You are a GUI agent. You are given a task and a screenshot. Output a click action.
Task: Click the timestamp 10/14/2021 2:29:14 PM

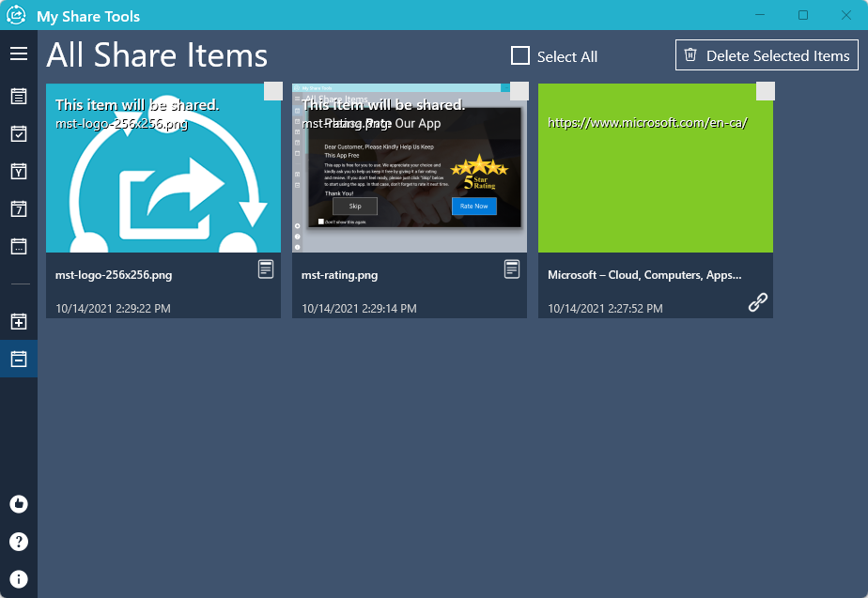[359, 309]
